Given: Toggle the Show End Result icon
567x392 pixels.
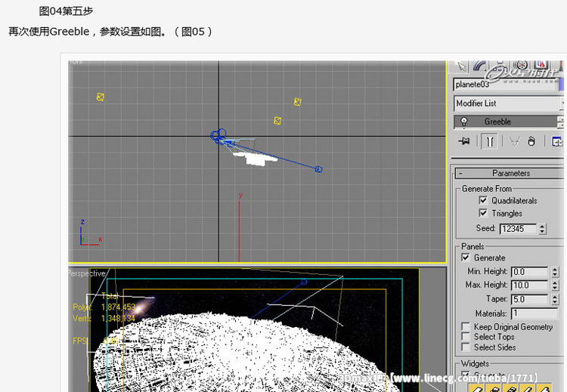Looking at the screenshot, I should (490, 141).
